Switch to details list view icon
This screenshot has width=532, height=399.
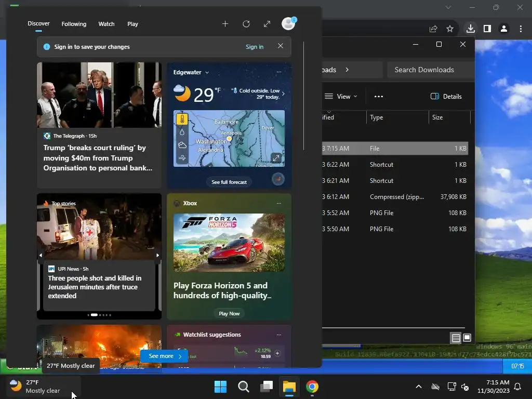(x=456, y=338)
